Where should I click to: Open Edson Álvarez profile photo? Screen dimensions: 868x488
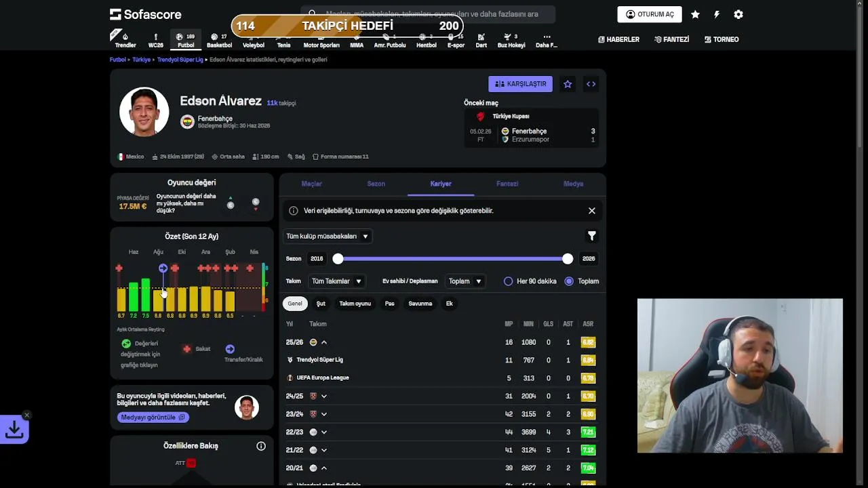tap(144, 112)
